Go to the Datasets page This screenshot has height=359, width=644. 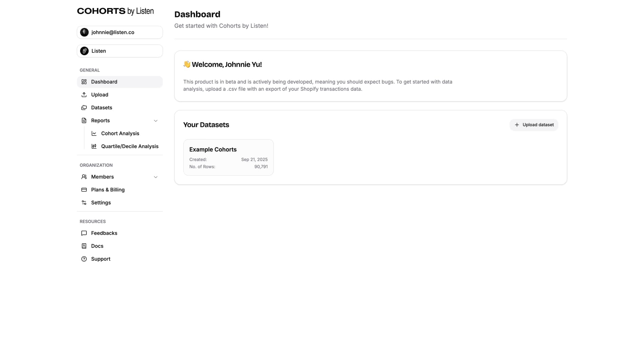pos(101,108)
